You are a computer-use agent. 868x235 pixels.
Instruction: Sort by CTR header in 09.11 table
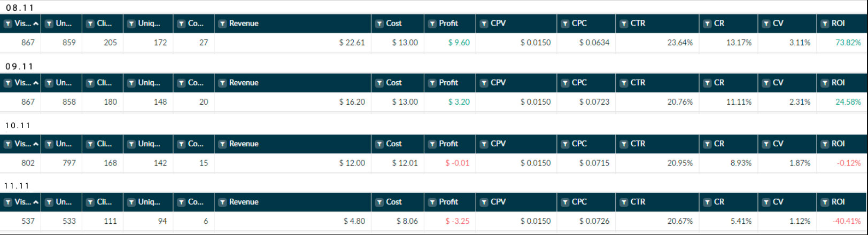[638, 83]
